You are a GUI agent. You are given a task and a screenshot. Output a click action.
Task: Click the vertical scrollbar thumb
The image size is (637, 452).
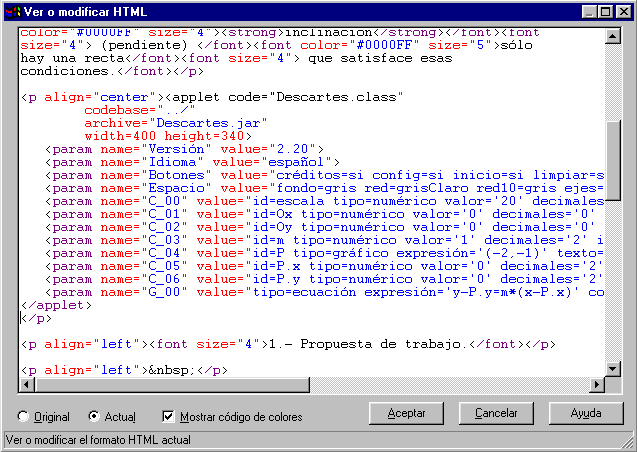coord(613,160)
